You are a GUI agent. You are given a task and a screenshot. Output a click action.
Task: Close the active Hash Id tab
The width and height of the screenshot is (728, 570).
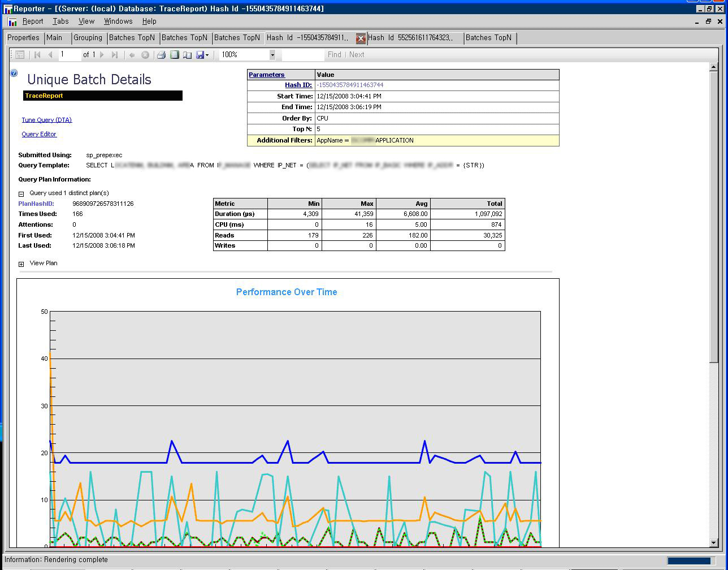(361, 38)
